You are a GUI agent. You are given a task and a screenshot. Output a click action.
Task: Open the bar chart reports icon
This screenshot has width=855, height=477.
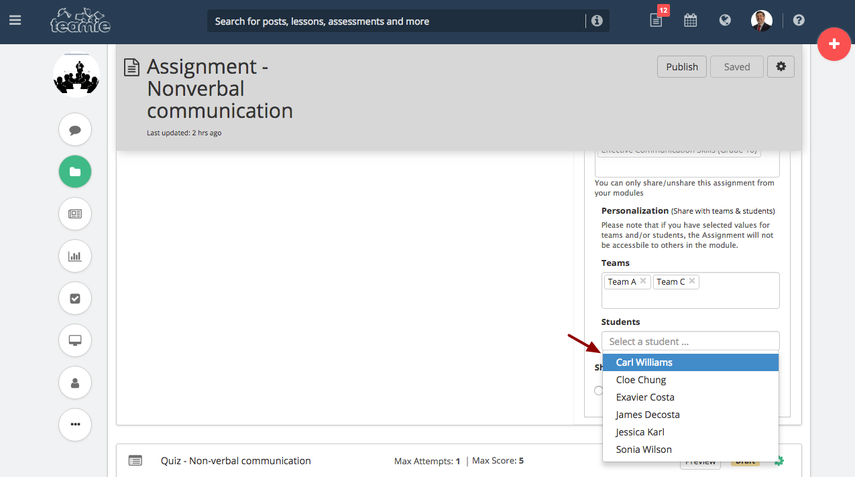click(75, 256)
